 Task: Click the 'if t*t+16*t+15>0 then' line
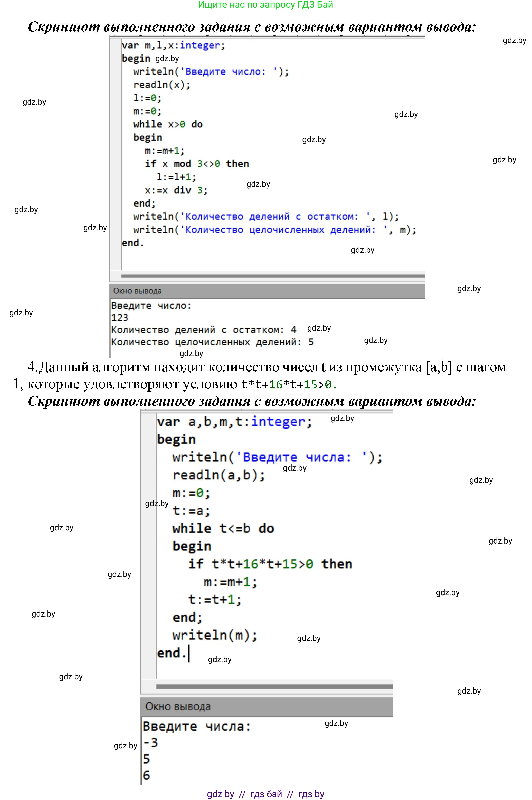point(270,564)
